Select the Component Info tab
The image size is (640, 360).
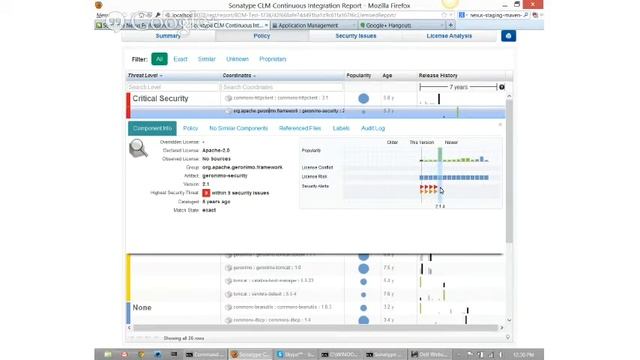152,128
